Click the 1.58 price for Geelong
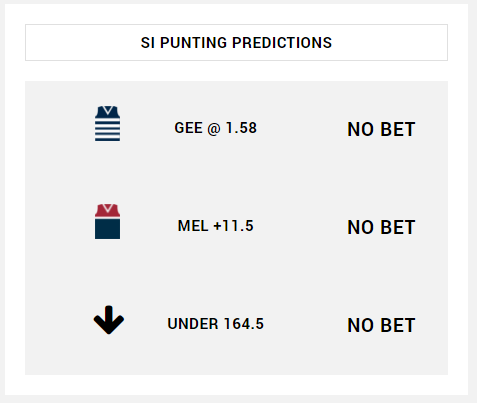The image size is (477, 403). click(x=241, y=128)
